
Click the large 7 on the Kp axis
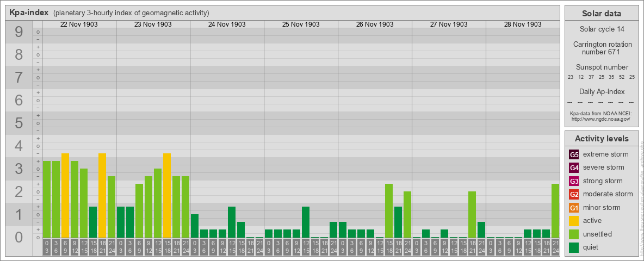click(19, 77)
